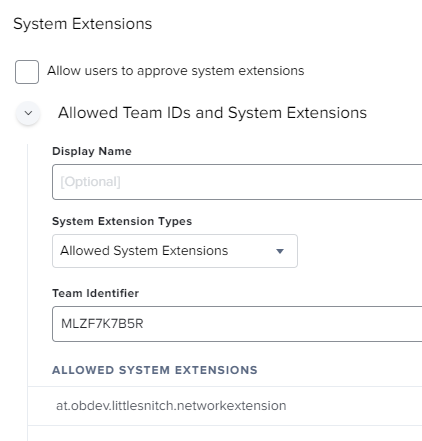Click the ALLOWED SYSTEM EXTENSIONS column header
Image resolution: width=422 pixels, height=441 pixels.
[155, 370]
